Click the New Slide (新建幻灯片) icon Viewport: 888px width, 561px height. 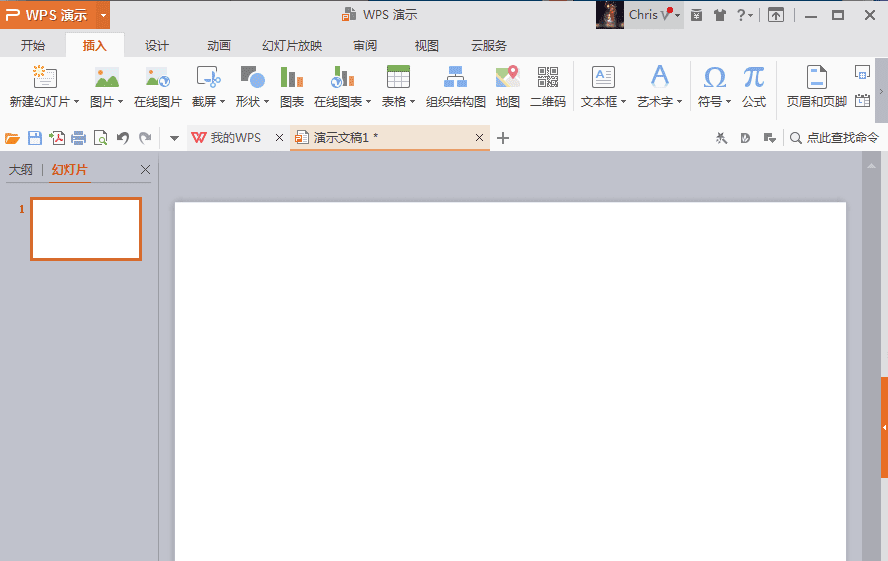tap(45, 77)
